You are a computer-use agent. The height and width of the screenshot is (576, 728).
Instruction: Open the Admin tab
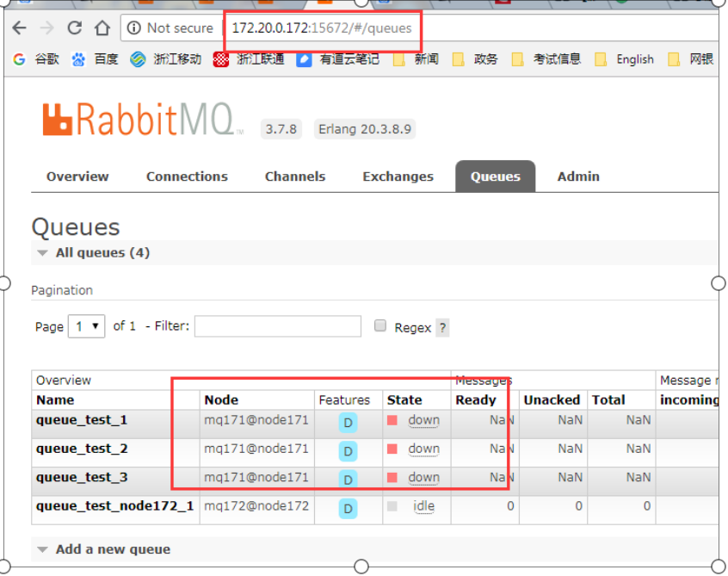(577, 176)
